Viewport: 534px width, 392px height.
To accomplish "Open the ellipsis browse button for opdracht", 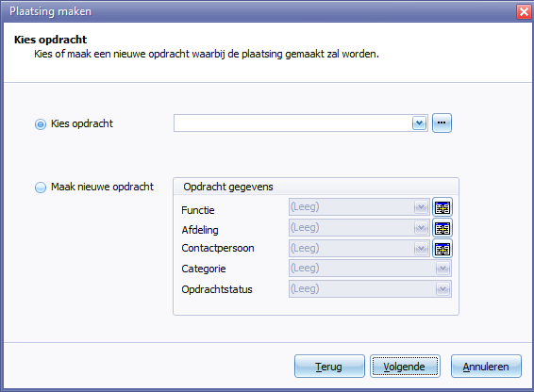I will [442, 122].
